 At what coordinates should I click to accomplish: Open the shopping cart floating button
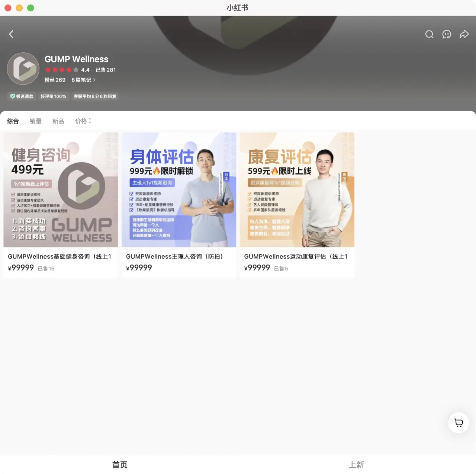(459, 423)
